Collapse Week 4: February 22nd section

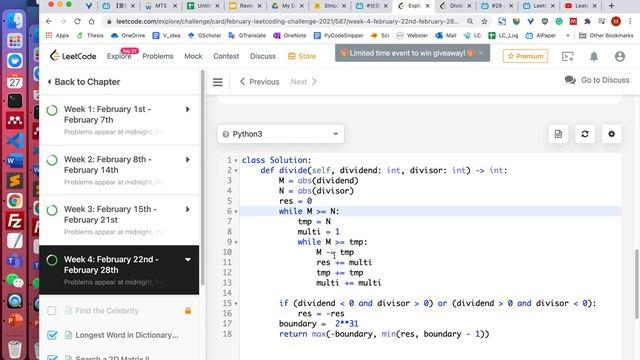pos(188,260)
